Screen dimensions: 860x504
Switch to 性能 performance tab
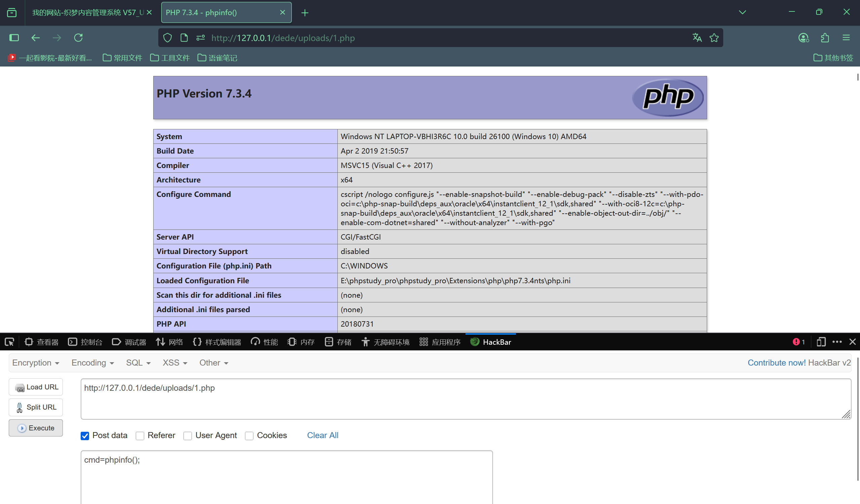[264, 342]
